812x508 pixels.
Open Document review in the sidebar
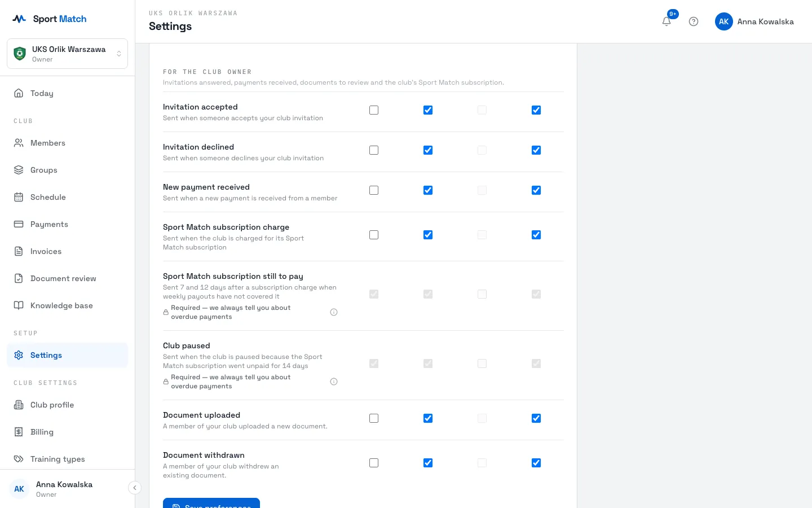point(67,278)
